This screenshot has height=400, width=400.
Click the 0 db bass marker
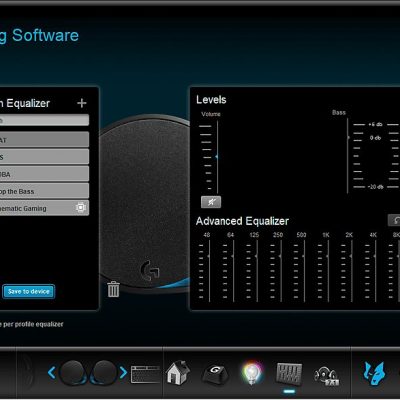pyautogui.click(x=375, y=138)
